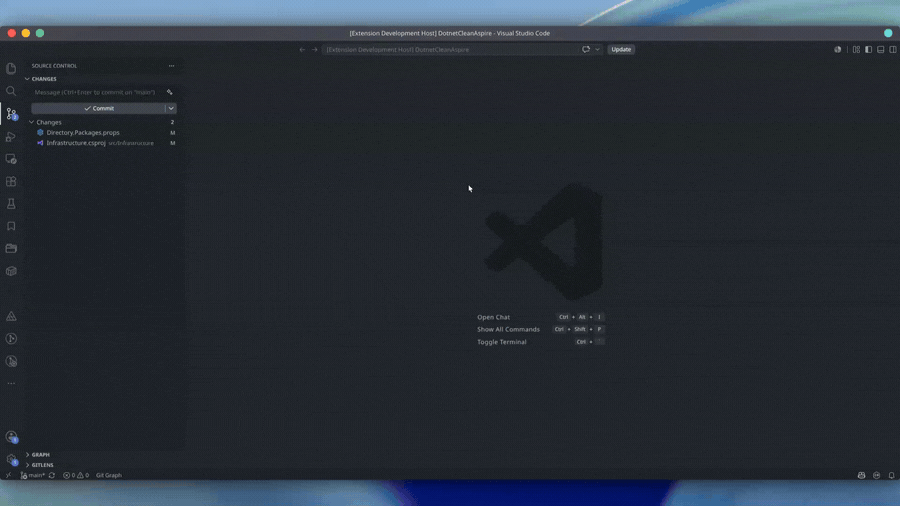Toggle primary side bar visibility
The image size is (900, 506).
pyautogui.click(x=868, y=49)
